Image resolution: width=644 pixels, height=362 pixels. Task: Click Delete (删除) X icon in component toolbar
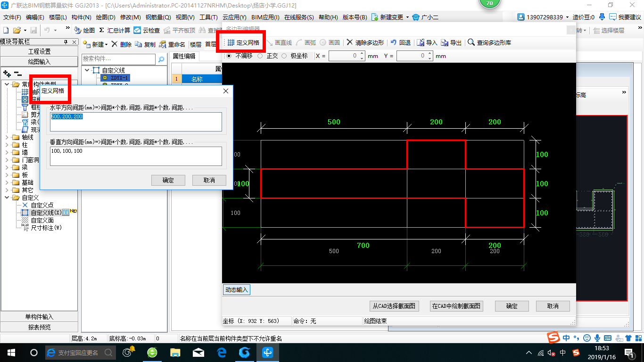(115, 44)
